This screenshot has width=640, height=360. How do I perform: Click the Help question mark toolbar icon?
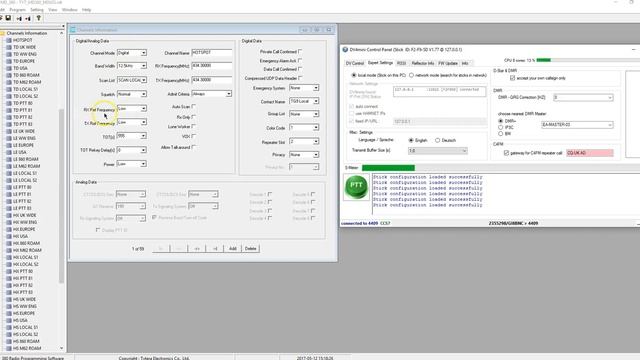[38, 18]
